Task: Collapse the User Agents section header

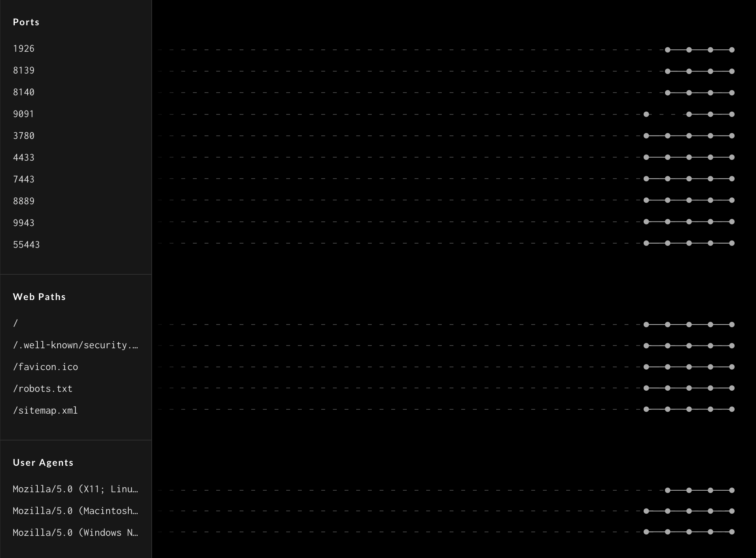Action: pyautogui.click(x=43, y=462)
